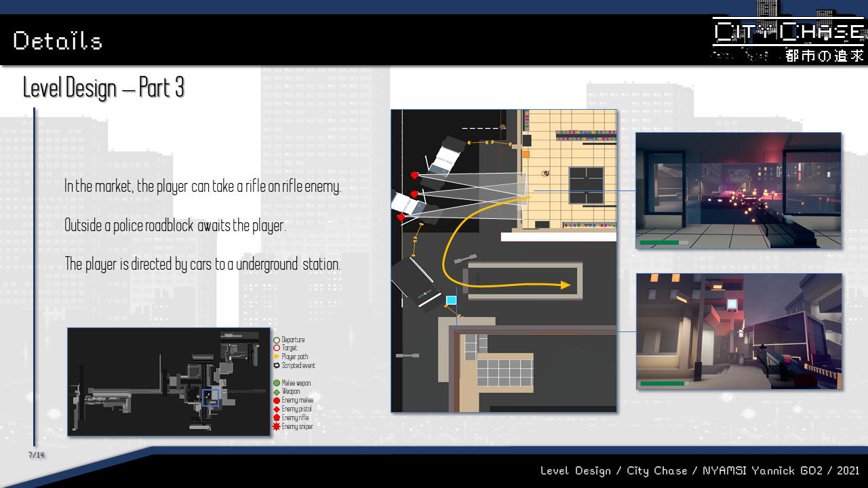Click the Target red circle legend icon
Screen dimensions: 868x488
pyautogui.click(x=277, y=348)
